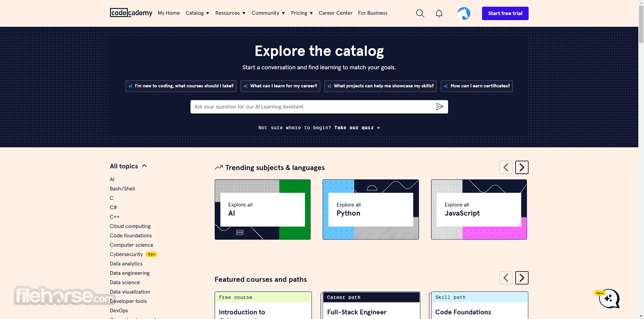Open Career Center in navigation
This screenshot has width=644, height=319.
335,13
